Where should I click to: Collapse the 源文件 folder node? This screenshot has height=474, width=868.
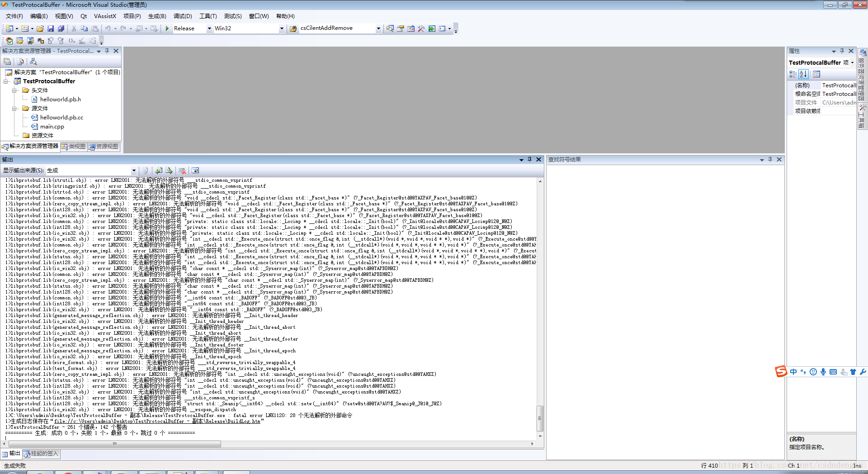tap(15, 109)
